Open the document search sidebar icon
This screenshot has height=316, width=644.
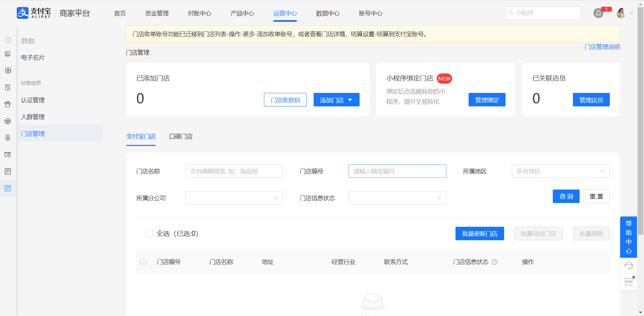8,87
